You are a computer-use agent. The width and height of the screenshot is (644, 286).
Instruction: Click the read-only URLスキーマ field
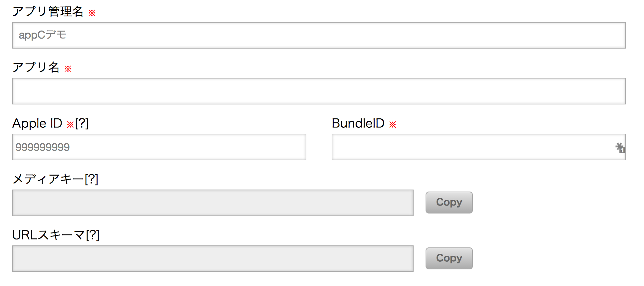[212, 259]
